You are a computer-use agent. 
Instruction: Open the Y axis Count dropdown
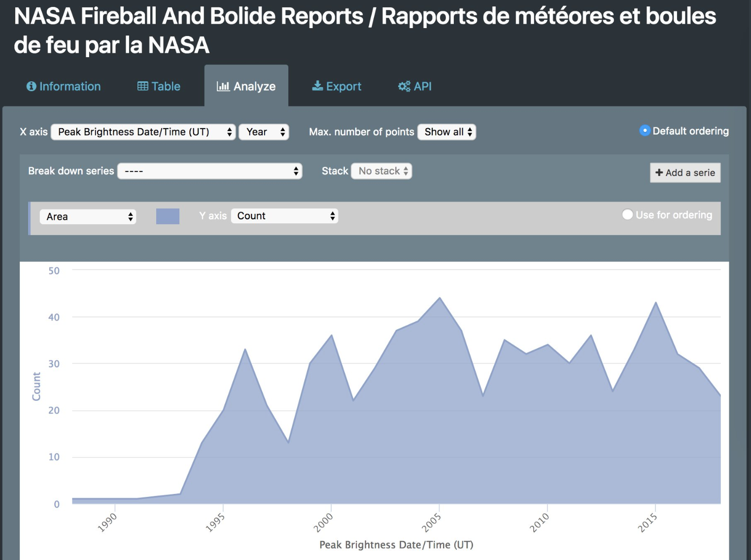point(284,216)
